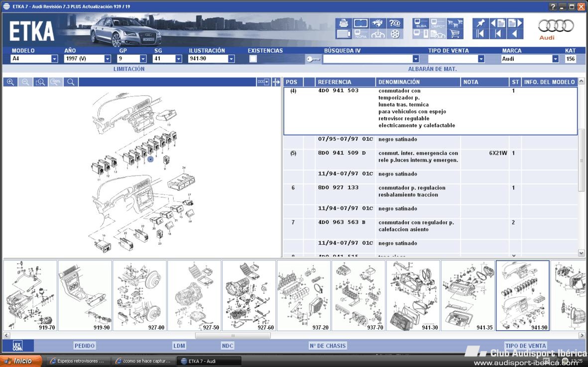Click the list view icon below the printer
The height and width of the screenshot is (367, 588).
(344, 34)
